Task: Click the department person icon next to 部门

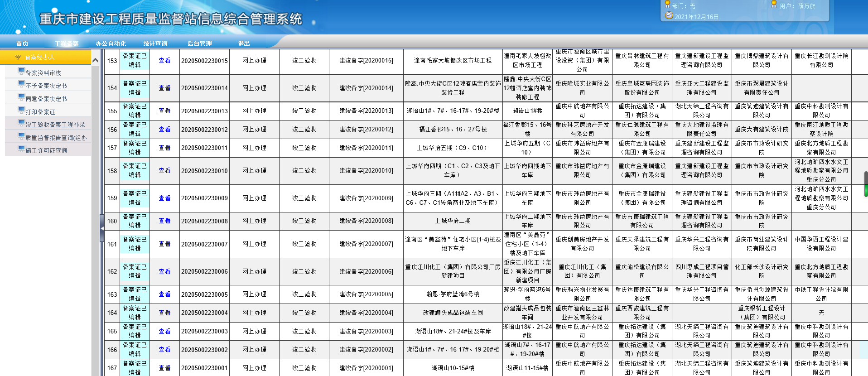Action: click(667, 5)
